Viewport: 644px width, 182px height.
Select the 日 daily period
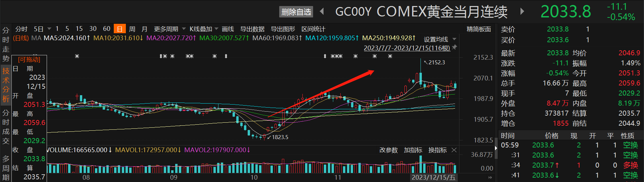pyautogui.click(x=120, y=29)
